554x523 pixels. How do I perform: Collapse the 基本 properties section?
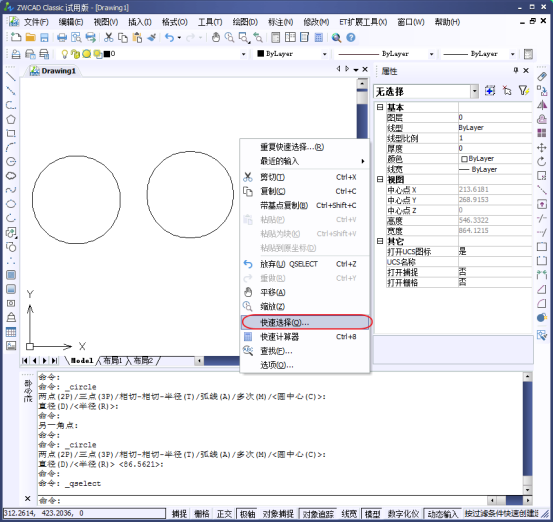click(x=380, y=107)
